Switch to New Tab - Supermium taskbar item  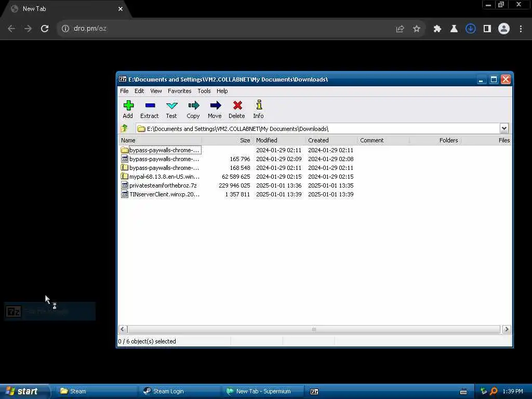coord(262,391)
